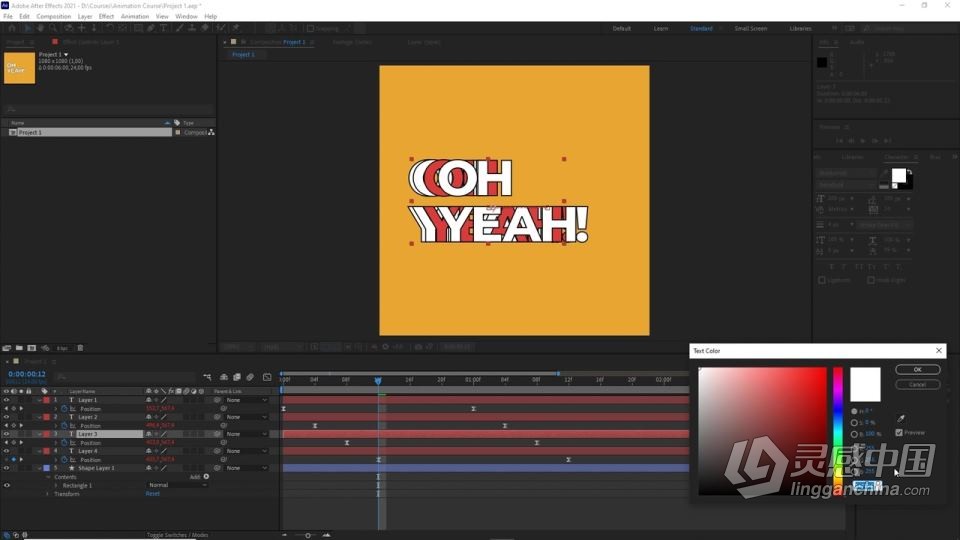960x540 pixels.
Task: Select the Zoom magnifier tool
Action: pos(53,28)
